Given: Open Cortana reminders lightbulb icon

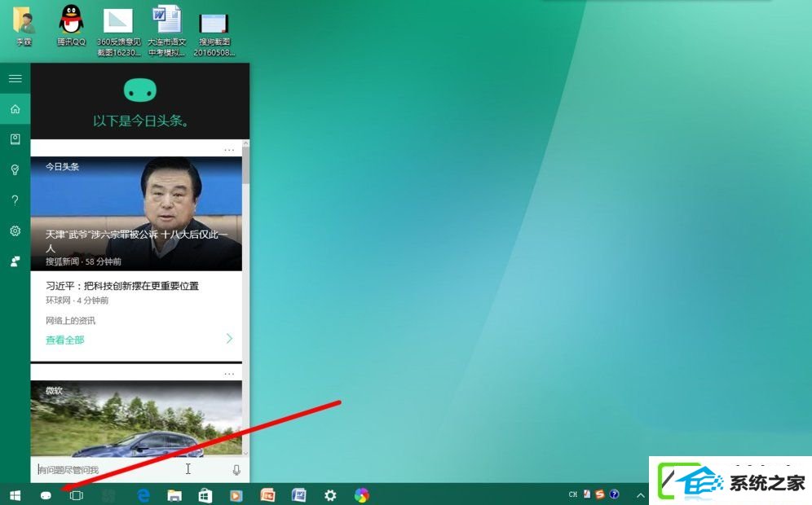Looking at the screenshot, I should [15, 169].
